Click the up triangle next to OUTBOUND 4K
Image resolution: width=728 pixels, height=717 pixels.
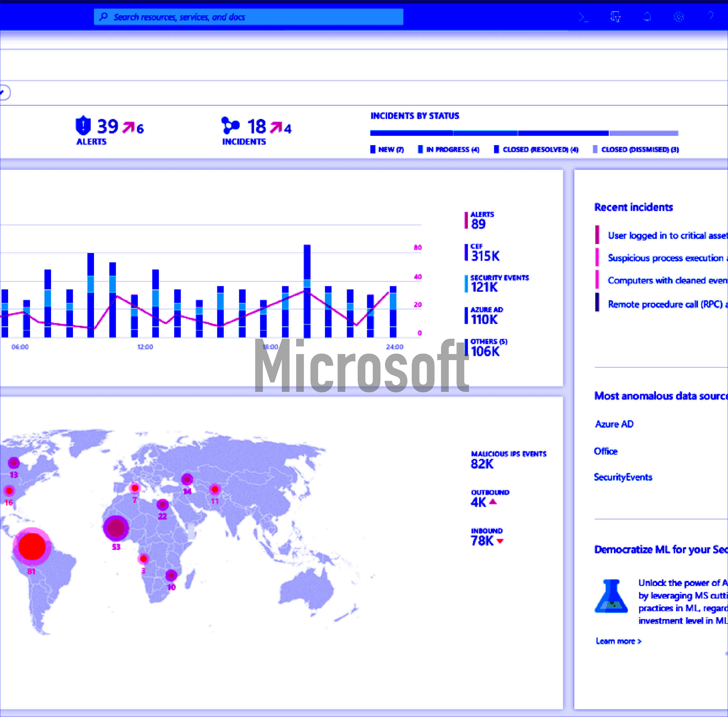pyautogui.click(x=493, y=501)
